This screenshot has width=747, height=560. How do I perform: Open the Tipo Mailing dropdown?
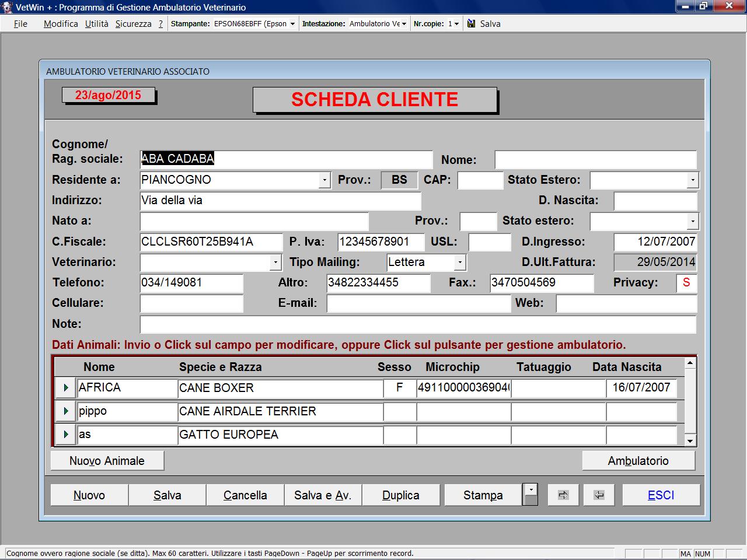pyautogui.click(x=460, y=262)
